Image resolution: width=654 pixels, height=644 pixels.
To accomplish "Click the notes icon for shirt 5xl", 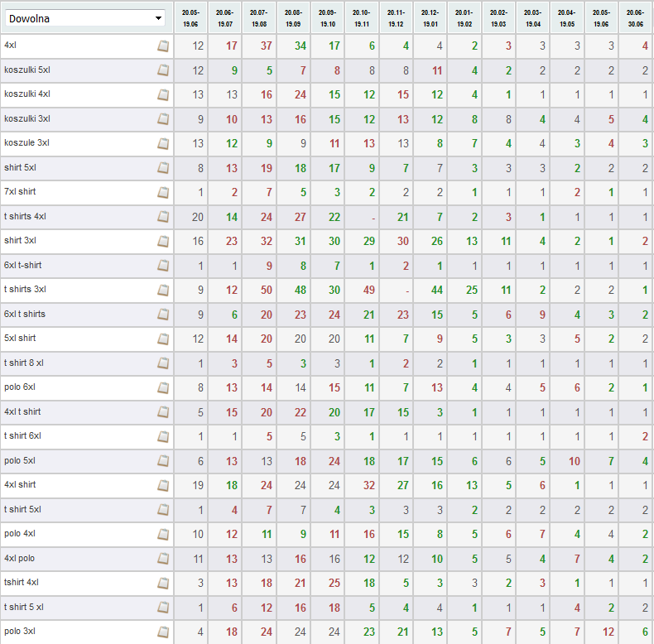I will tap(163, 168).
